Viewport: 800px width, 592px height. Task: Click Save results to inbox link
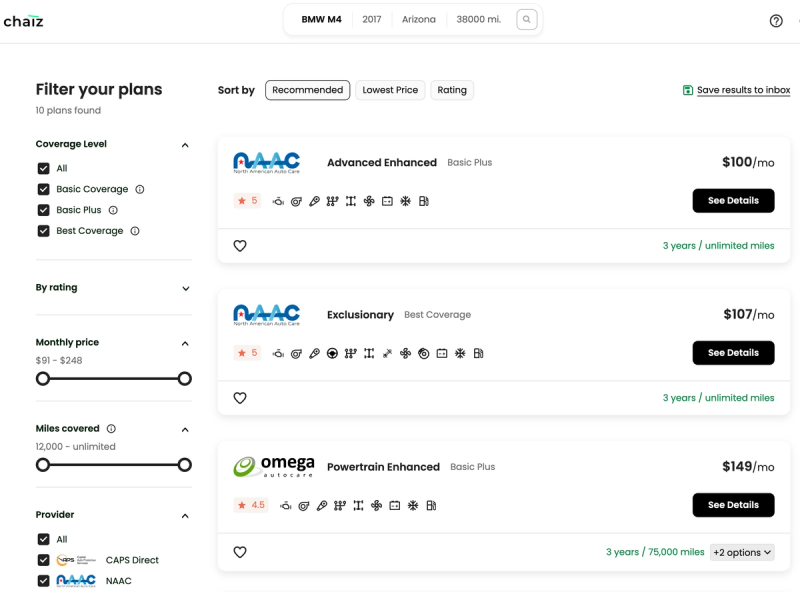pos(743,90)
